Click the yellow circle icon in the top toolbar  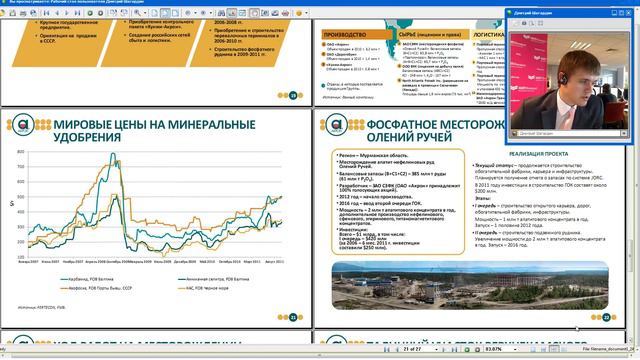pos(299,13)
